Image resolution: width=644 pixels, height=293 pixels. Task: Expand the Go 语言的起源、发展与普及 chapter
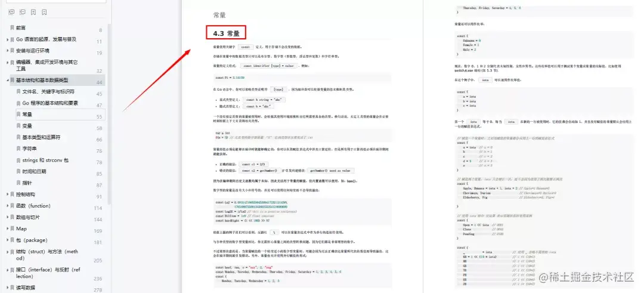pos(7,39)
